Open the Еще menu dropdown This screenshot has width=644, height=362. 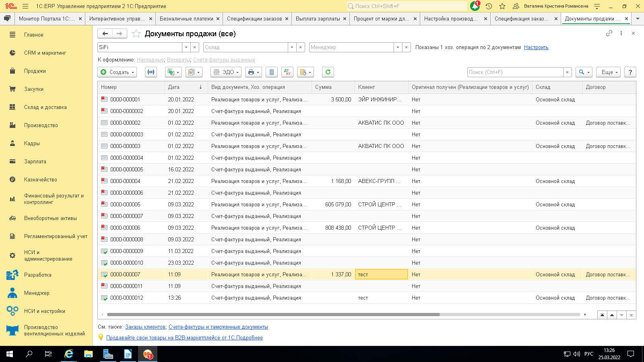click(x=609, y=72)
